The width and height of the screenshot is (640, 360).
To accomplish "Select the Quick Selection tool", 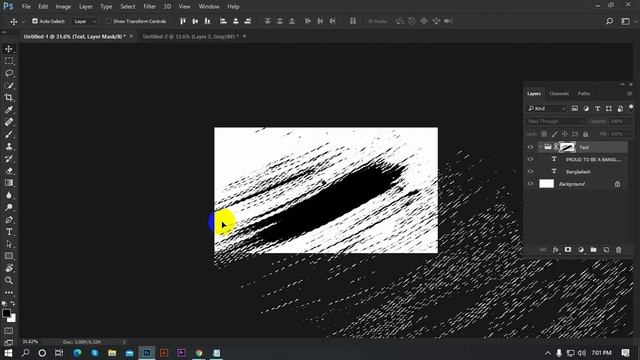I will point(9,85).
